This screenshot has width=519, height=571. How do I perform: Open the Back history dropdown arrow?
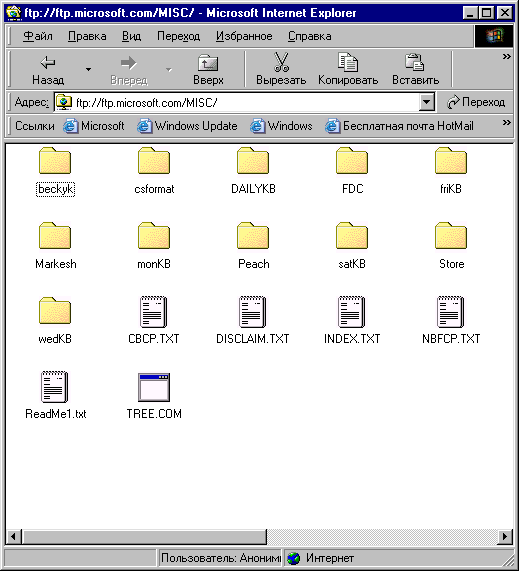tap(88, 70)
